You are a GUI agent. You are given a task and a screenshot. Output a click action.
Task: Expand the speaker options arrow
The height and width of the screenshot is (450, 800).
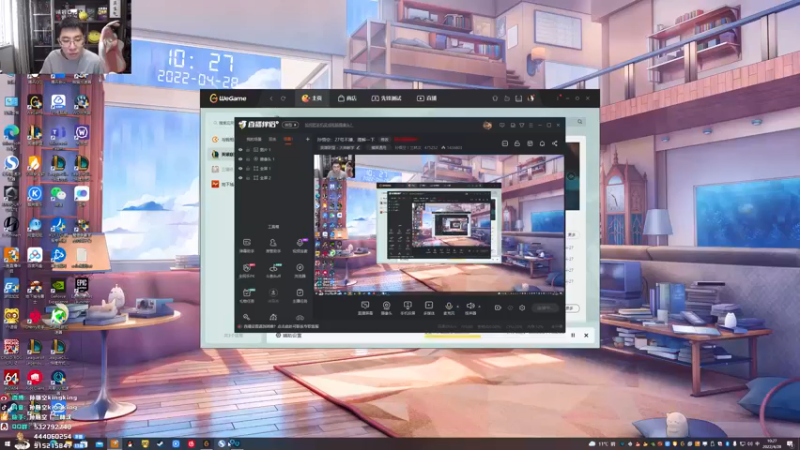click(x=479, y=306)
